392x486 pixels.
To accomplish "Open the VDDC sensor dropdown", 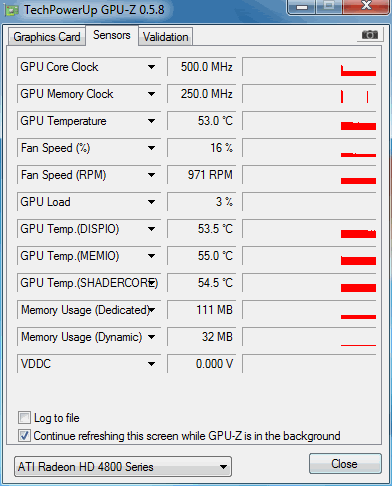I will (x=151, y=364).
